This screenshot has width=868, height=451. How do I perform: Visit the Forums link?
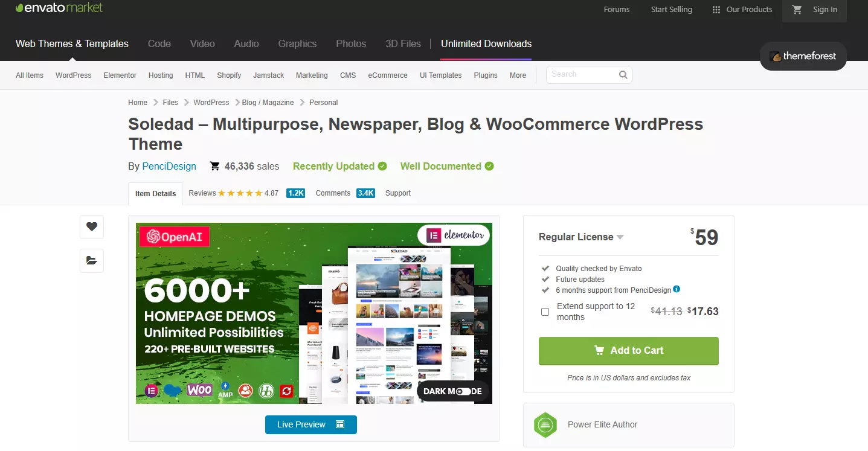617,10
